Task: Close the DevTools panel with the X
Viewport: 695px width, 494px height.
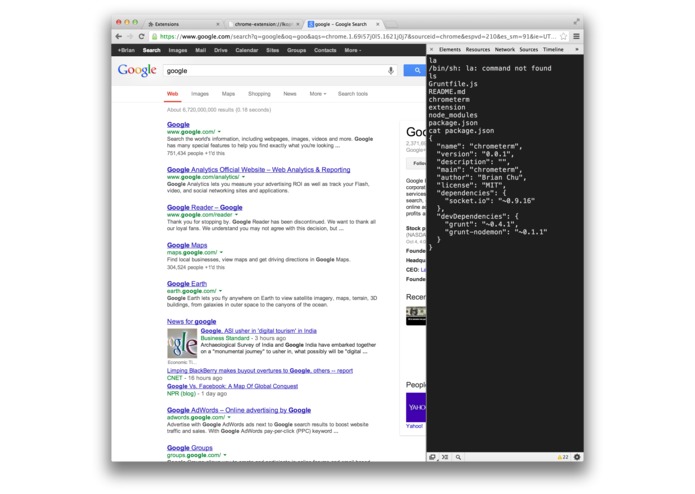Action: pyautogui.click(x=431, y=50)
